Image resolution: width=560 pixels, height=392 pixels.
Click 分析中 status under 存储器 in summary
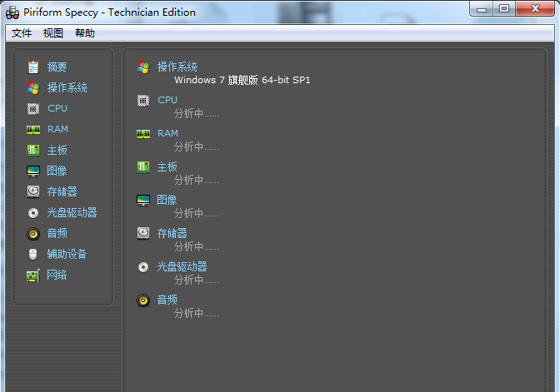pos(196,246)
